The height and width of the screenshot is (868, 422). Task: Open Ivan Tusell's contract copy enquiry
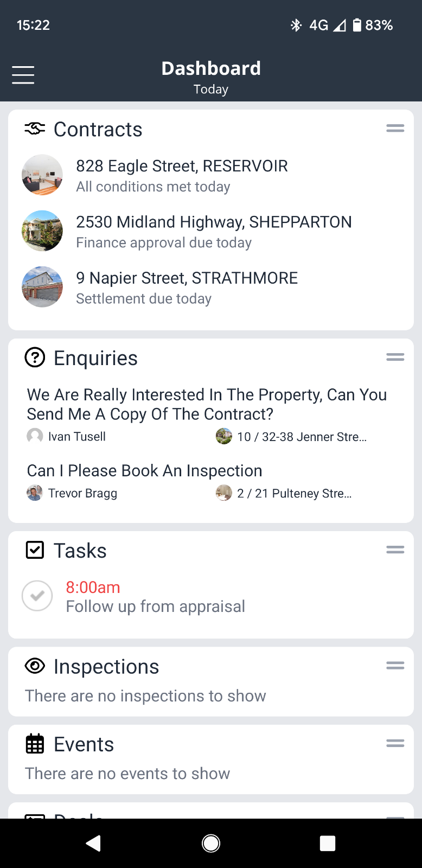click(x=206, y=404)
